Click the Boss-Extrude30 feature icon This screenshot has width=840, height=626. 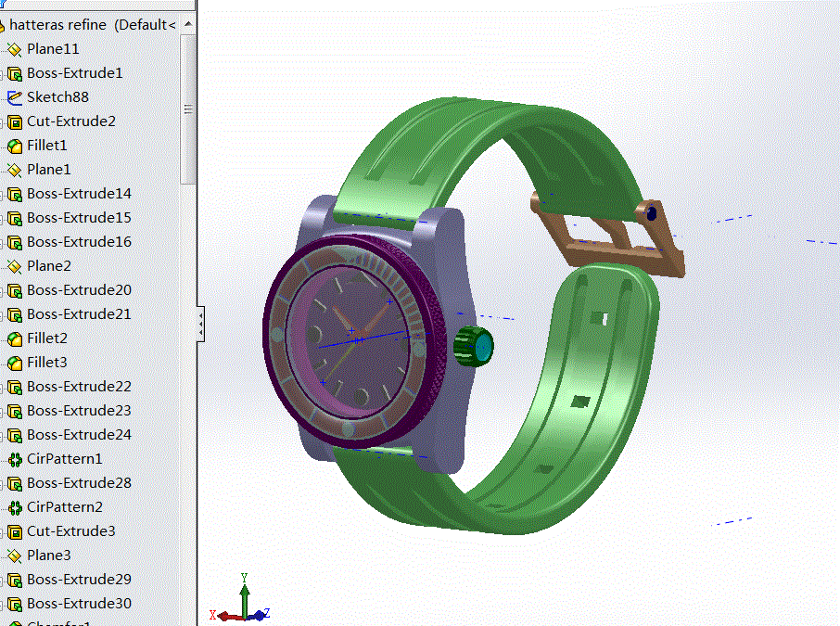tap(15, 604)
